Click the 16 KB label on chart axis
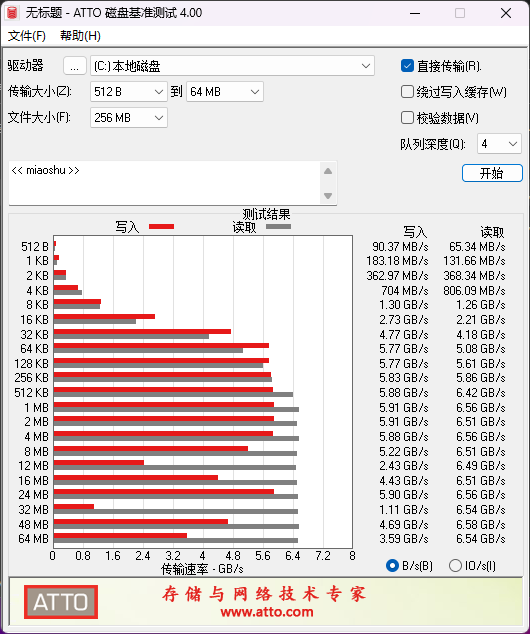This screenshot has height=634, width=530. pos(34,320)
